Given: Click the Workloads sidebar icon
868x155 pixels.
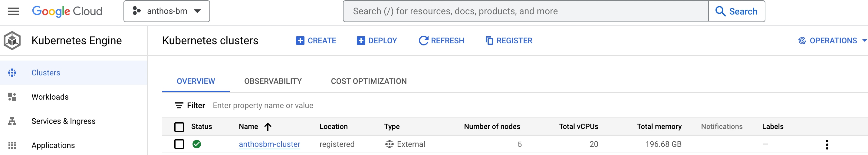Looking at the screenshot, I should [x=12, y=97].
